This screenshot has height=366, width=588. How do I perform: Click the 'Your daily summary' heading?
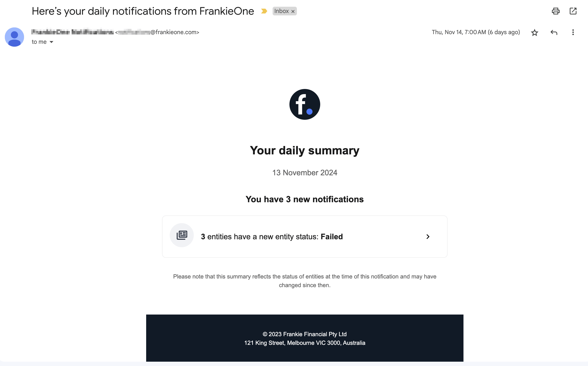304,151
